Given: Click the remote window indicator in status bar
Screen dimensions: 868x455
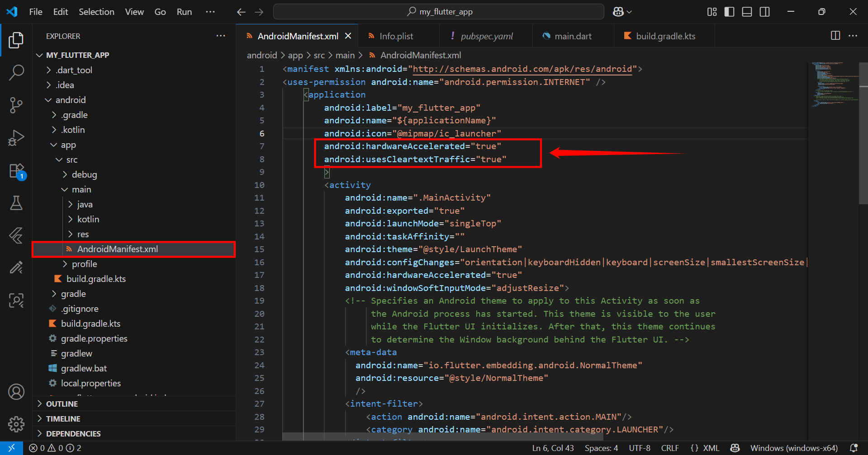Looking at the screenshot, I should tap(11, 448).
